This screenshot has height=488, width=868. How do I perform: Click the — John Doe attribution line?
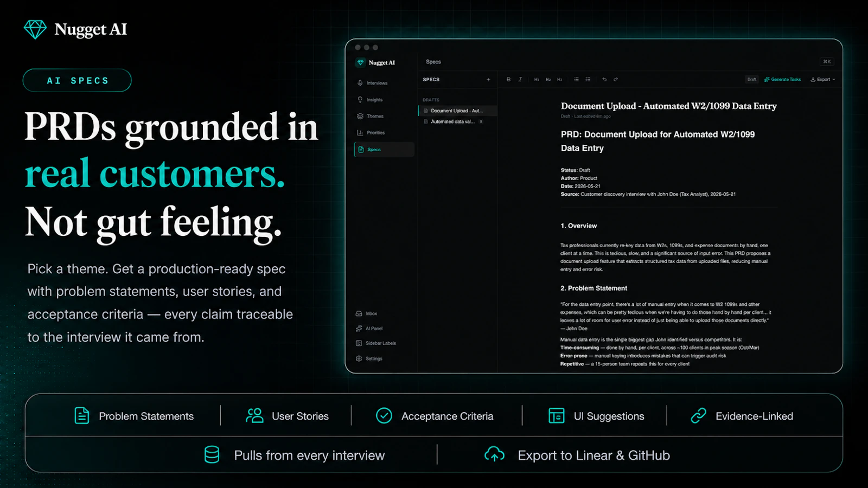[574, 329]
